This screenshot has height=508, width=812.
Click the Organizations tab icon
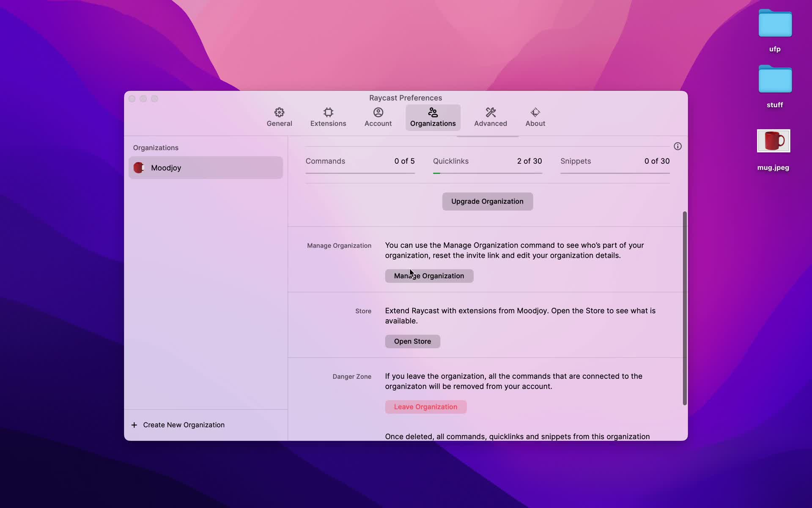433,112
